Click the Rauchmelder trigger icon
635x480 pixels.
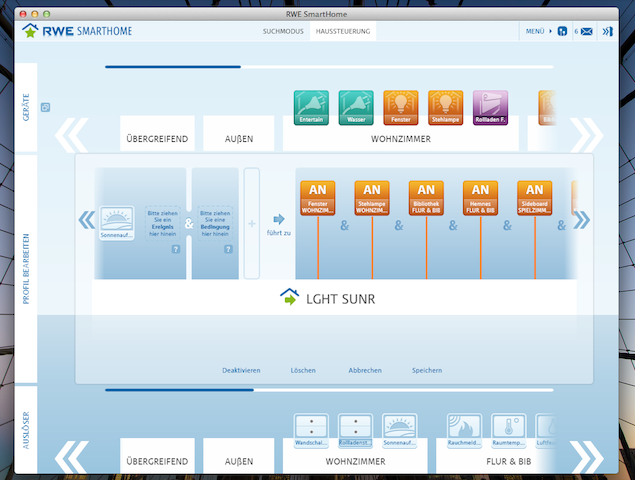[464, 430]
